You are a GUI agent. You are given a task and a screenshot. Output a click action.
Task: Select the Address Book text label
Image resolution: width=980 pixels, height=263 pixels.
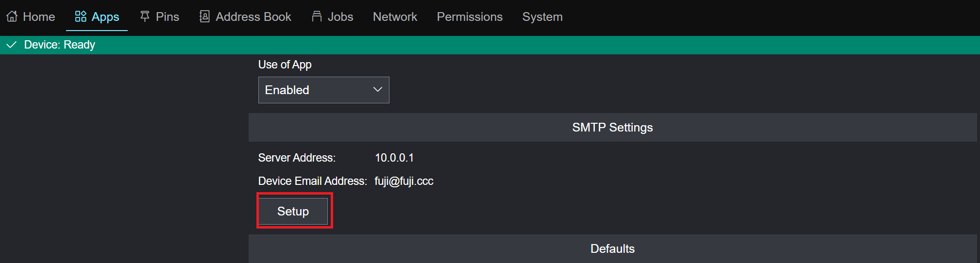(253, 16)
